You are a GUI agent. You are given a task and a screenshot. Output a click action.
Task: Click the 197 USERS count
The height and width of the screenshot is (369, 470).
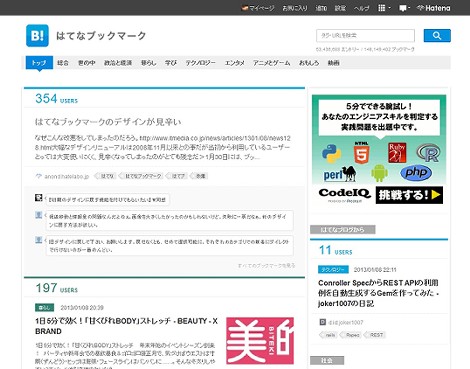(56, 288)
